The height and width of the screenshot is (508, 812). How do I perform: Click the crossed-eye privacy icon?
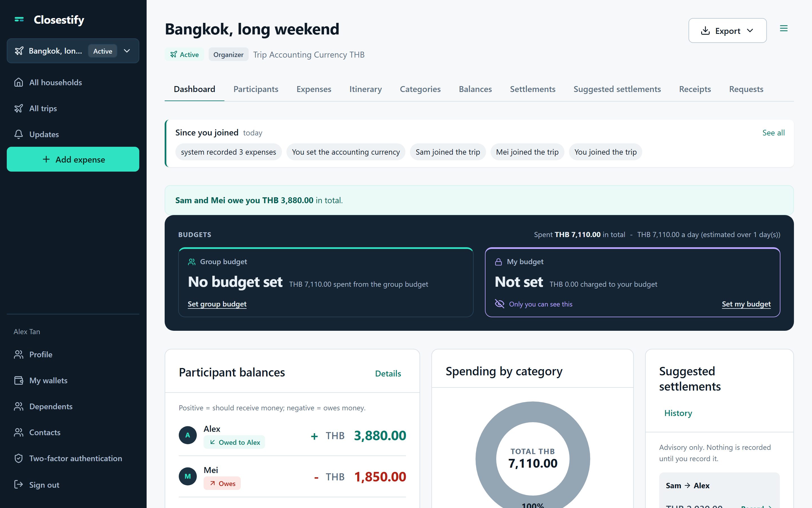click(x=500, y=304)
